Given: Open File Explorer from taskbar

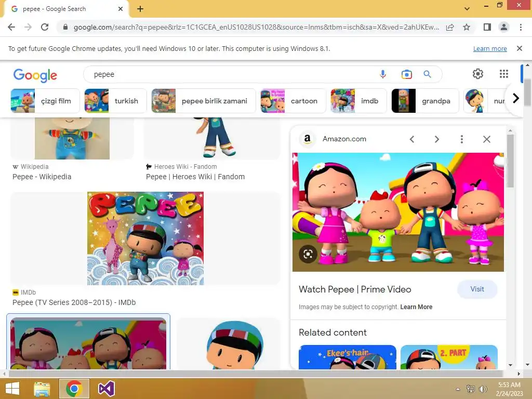Looking at the screenshot, I should coord(42,389).
